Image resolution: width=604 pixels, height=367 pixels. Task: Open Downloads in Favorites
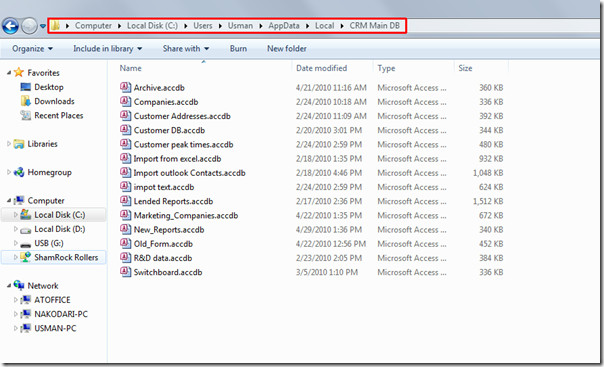[54, 101]
